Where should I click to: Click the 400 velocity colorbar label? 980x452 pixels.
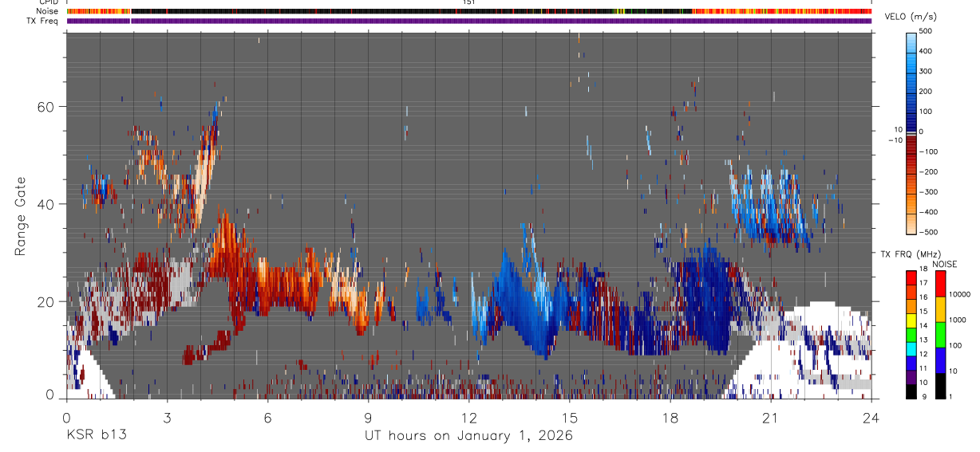tap(927, 51)
